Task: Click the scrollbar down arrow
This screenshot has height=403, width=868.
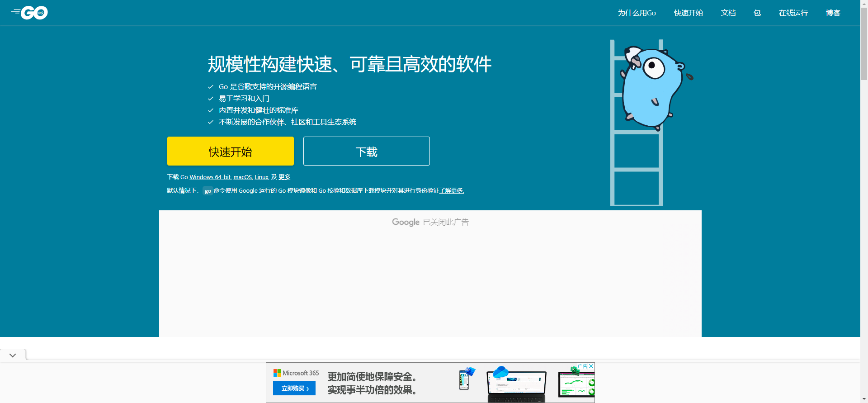Action: click(x=864, y=399)
